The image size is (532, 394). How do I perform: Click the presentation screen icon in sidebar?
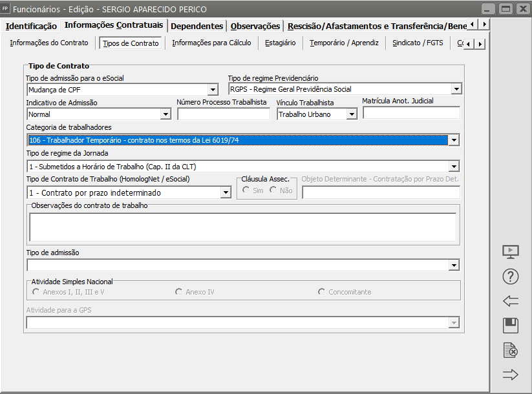(x=511, y=252)
